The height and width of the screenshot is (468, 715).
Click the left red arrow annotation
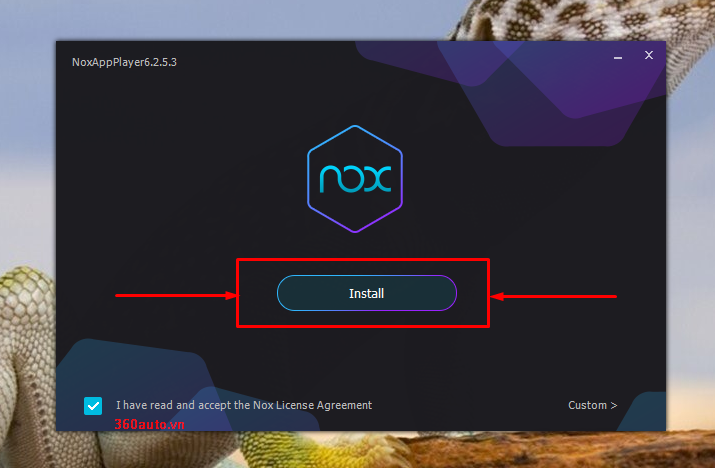(x=176, y=296)
